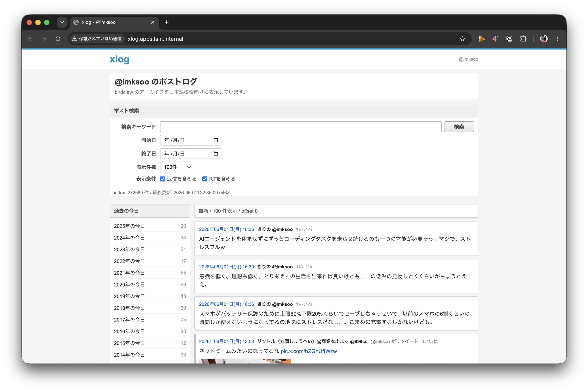Image resolution: width=588 pixels, height=392 pixels.
Task: Select the xlog - @imksoo tab
Action: [x=114, y=22]
